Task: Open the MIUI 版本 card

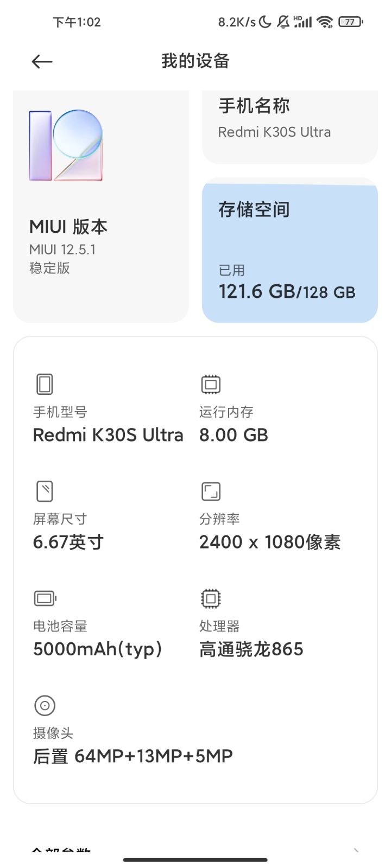Action: click(x=101, y=207)
